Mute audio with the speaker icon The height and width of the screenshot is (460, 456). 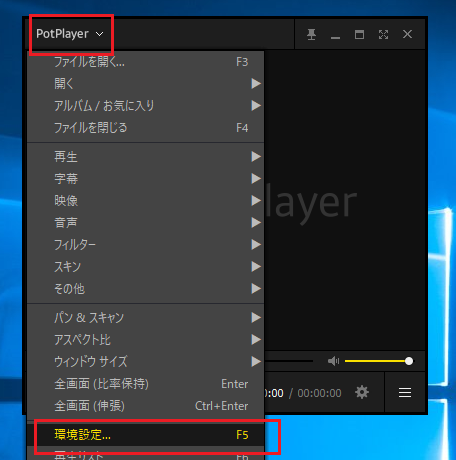click(x=333, y=361)
